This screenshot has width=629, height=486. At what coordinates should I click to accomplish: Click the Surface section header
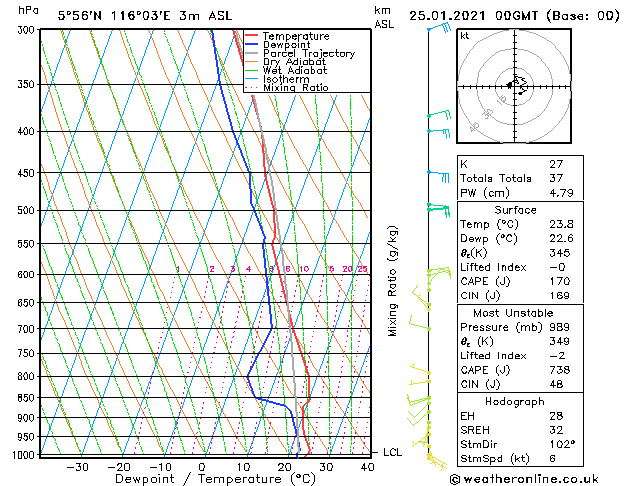click(x=515, y=210)
